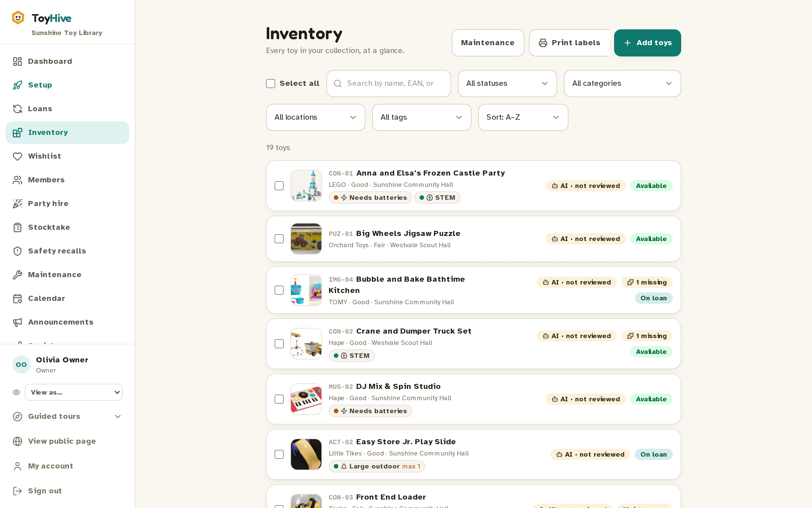This screenshot has width=812, height=508.
Task: Click the Sign out link
Action: 67,491
